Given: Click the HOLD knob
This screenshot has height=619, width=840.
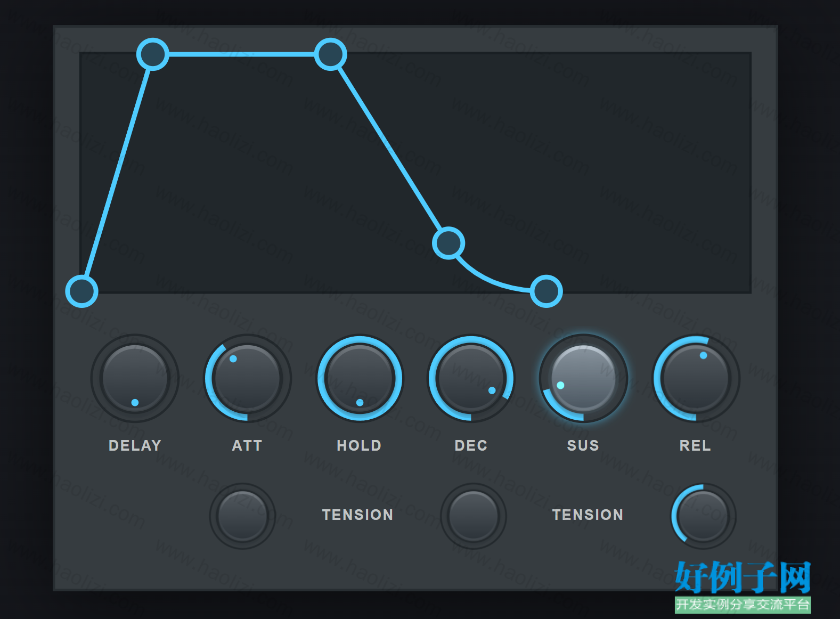Looking at the screenshot, I should coord(360,378).
